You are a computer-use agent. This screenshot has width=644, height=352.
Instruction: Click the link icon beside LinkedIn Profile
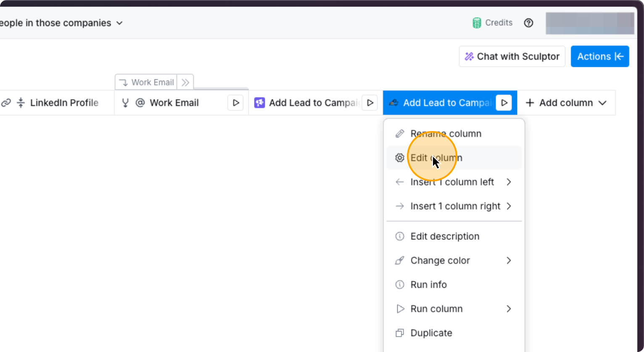tap(6, 102)
